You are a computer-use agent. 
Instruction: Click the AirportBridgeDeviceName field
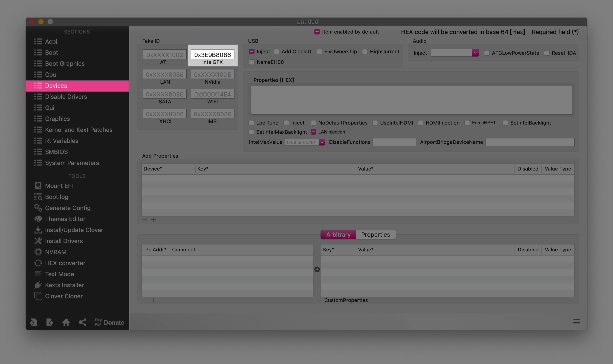click(530, 142)
